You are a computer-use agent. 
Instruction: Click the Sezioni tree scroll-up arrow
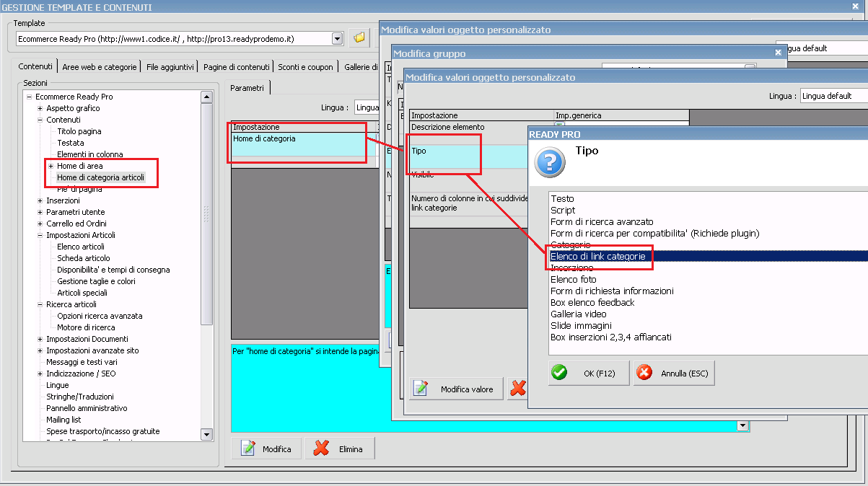click(206, 97)
